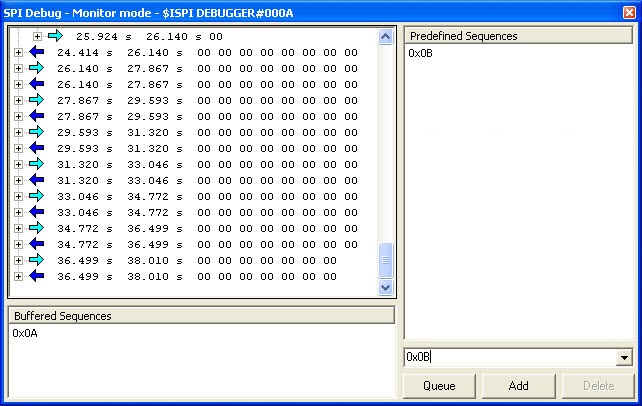
Task: Expand outgoing row 29.593 s to 31.320 s
Action: [18, 132]
